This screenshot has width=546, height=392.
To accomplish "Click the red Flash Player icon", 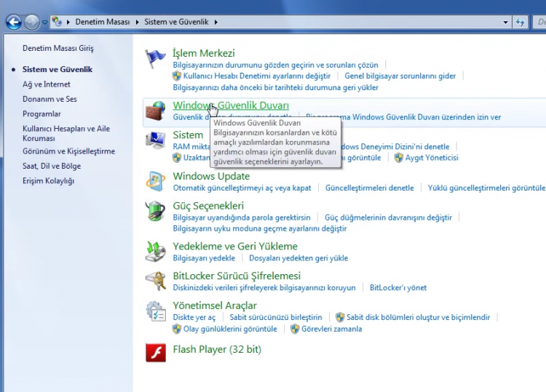I will click(x=156, y=352).
